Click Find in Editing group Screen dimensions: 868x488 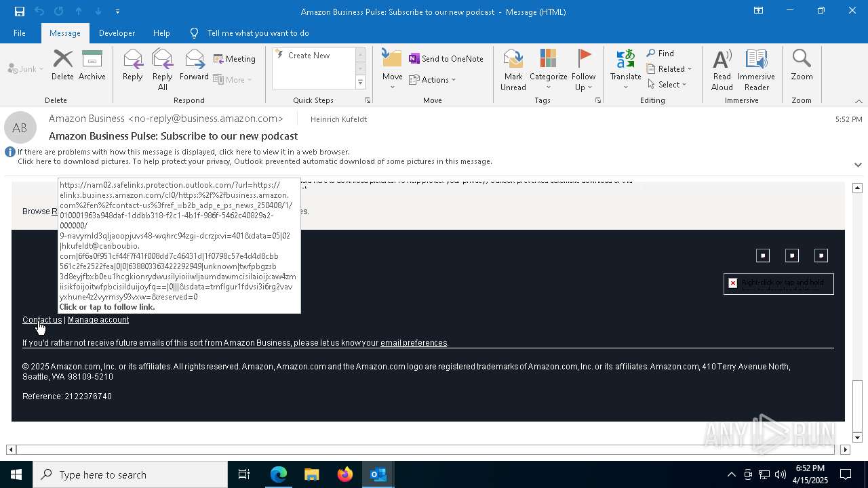660,54
